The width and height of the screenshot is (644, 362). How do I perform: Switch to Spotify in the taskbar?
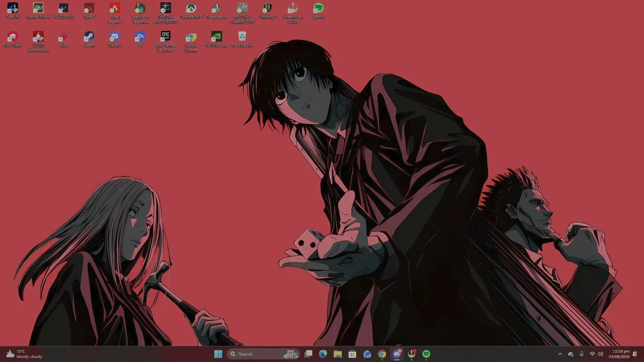426,354
